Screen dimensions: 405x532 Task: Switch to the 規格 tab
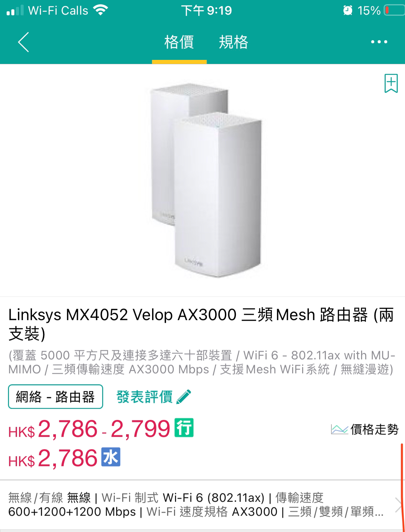pos(233,42)
